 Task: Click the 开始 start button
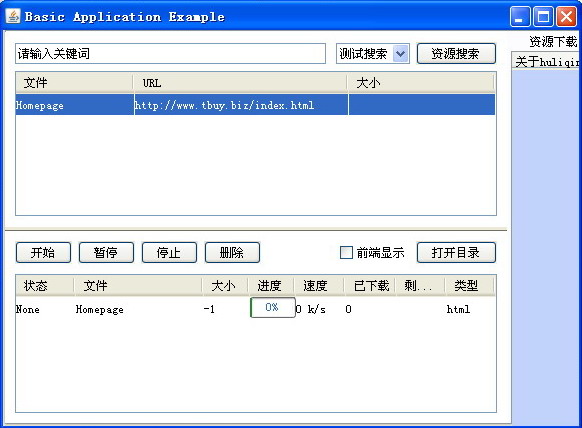pyautogui.click(x=43, y=253)
